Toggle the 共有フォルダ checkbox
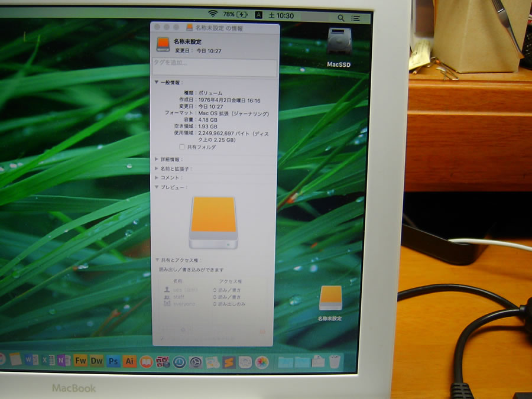This screenshot has width=532, height=399. (x=182, y=147)
